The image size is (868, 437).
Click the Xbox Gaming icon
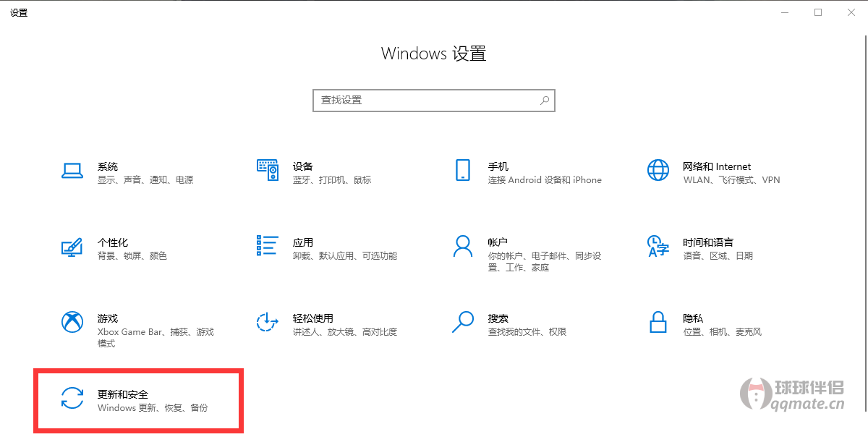[x=72, y=322]
